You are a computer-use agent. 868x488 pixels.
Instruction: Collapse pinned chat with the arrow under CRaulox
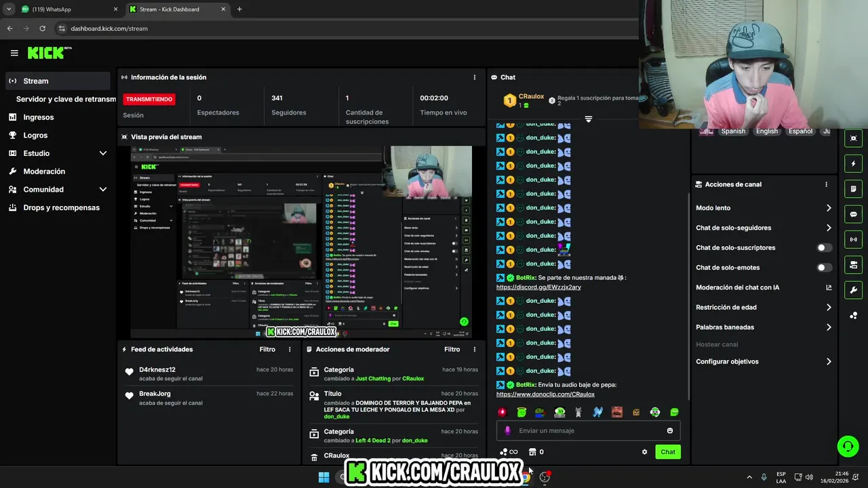pyautogui.click(x=588, y=119)
